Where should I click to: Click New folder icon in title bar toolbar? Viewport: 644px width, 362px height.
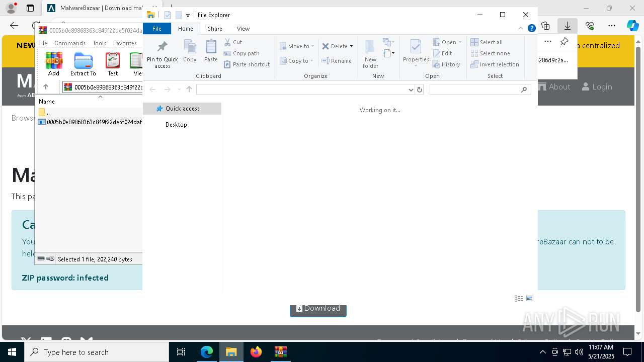pyautogui.click(x=179, y=15)
